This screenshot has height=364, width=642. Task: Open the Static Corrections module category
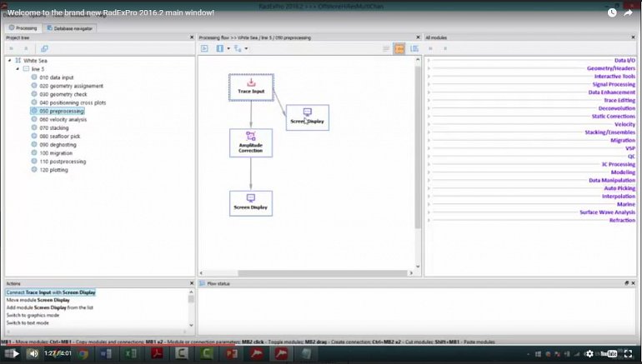pyautogui.click(x=614, y=117)
